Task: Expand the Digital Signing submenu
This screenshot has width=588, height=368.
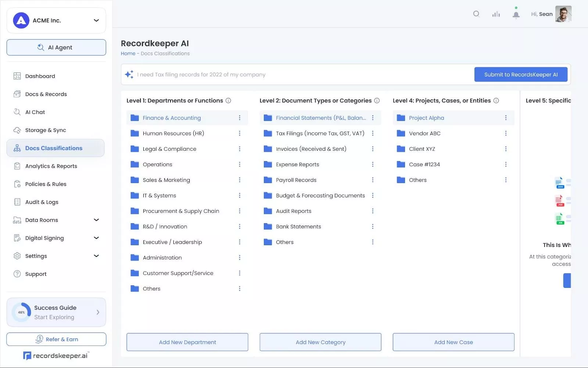Action: click(96, 238)
